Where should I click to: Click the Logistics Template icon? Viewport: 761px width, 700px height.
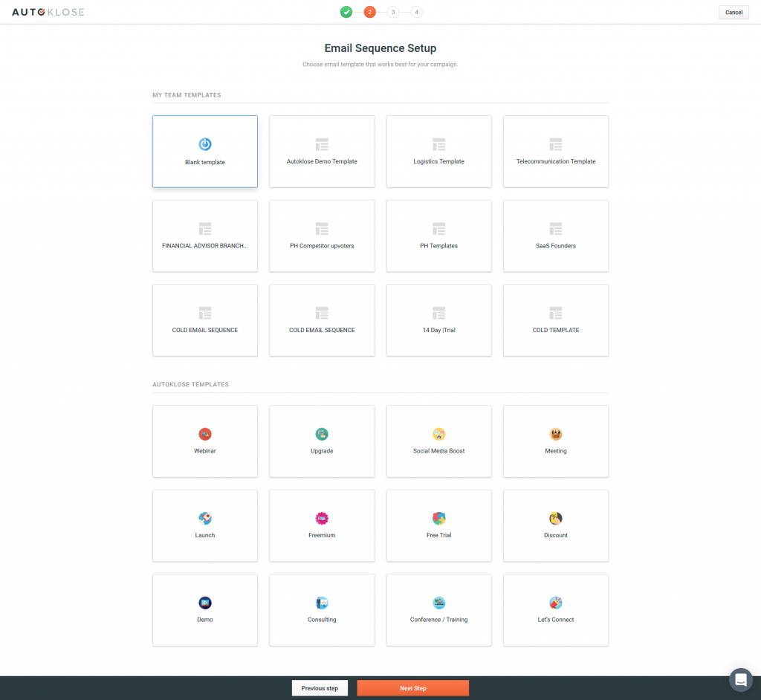click(x=438, y=144)
